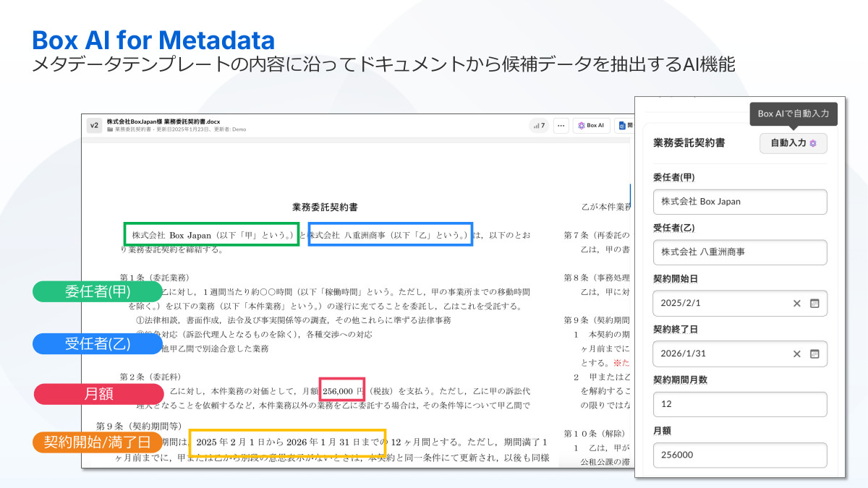The height and width of the screenshot is (488, 868).
Task: Click the 業務委託契約書 breadcrumb folder link
Action: [132, 130]
